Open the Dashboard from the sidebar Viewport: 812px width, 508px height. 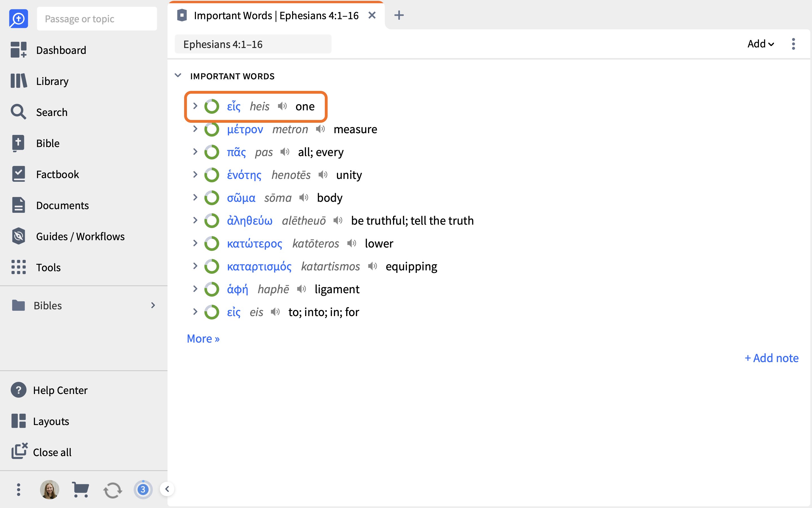point(49,50)
